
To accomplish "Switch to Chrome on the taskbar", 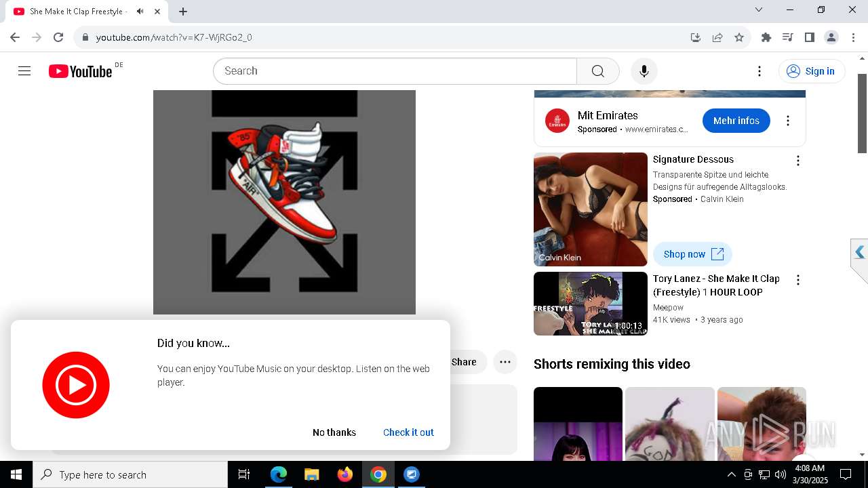I will [x=378, y=474].
